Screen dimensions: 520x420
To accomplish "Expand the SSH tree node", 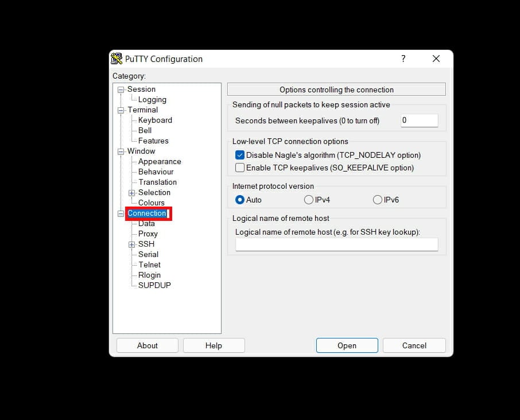I will pyautogui.click(x=131, y=244).
